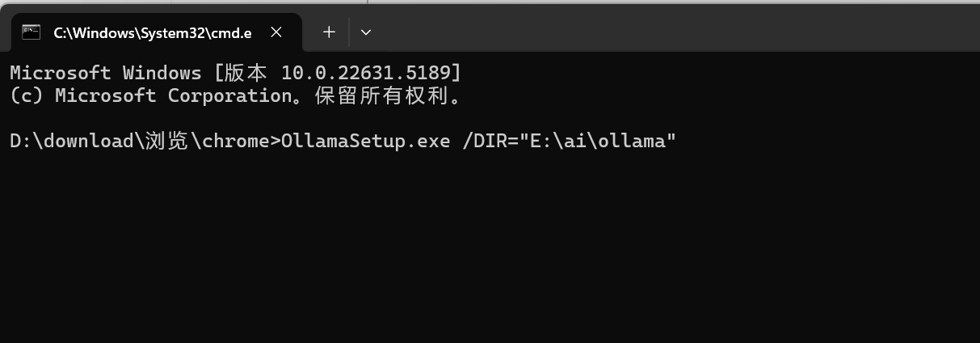Click the "版本" text in the header line
Image resolution: width=980 pixels, height=343 pixels.
[x=246, y=73]
